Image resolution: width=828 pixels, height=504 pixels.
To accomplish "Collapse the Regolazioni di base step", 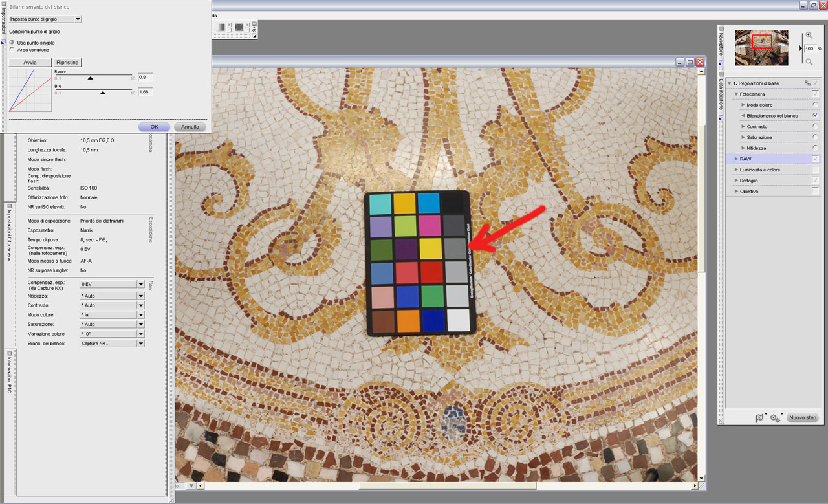I will tap(729, 83).
